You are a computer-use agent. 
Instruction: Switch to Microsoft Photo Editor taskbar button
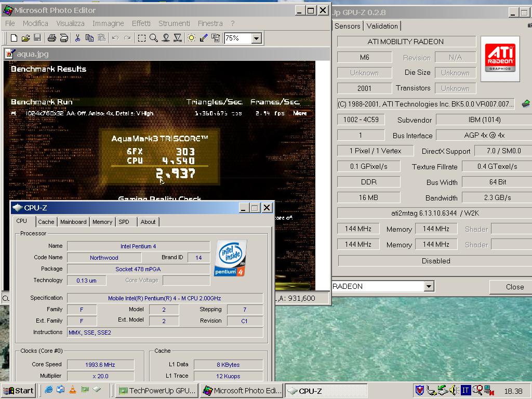click(x=242, y=391)
